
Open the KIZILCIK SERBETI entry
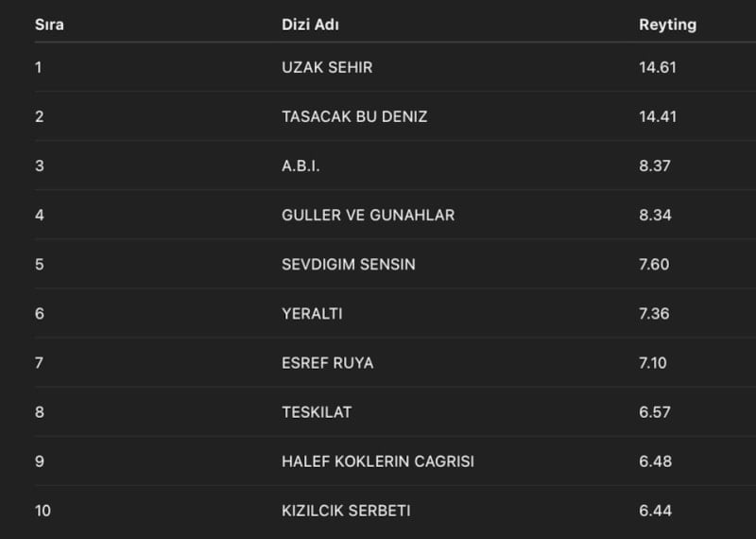point(346,511)
